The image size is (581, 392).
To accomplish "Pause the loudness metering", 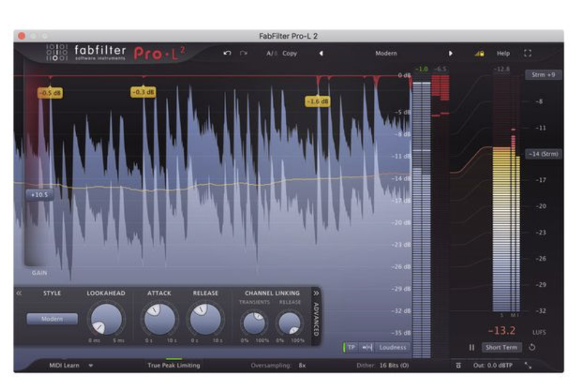I will coord(472,348).
